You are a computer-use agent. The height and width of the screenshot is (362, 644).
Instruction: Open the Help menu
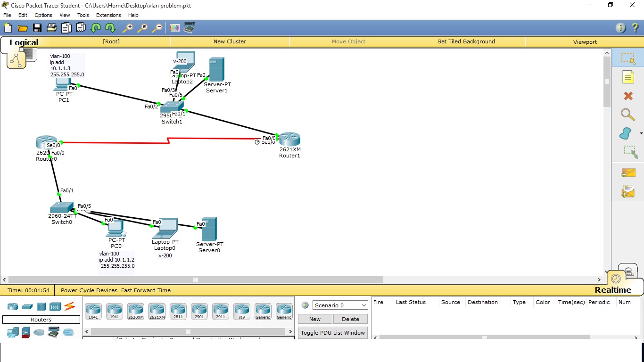(x=133, y=15)
